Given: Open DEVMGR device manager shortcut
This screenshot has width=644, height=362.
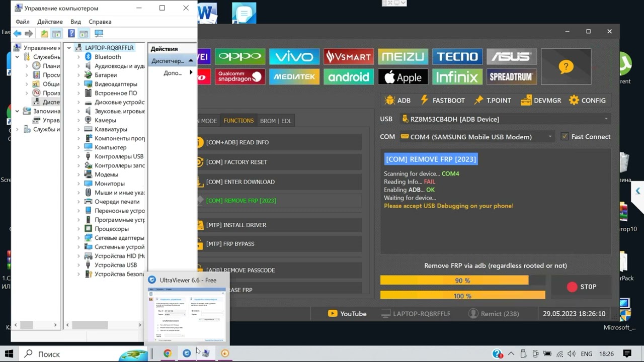Looking at the screenshot, I should 541,100.
